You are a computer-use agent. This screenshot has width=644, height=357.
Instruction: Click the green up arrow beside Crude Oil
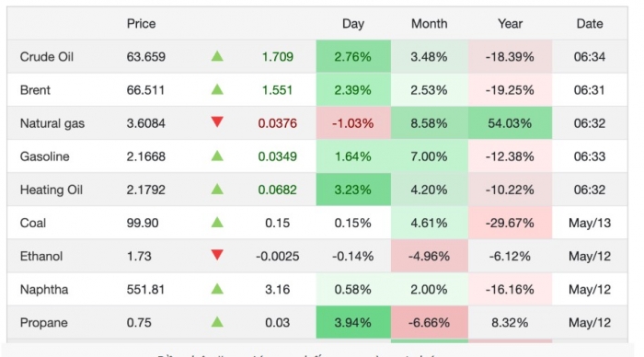[217, 56]
